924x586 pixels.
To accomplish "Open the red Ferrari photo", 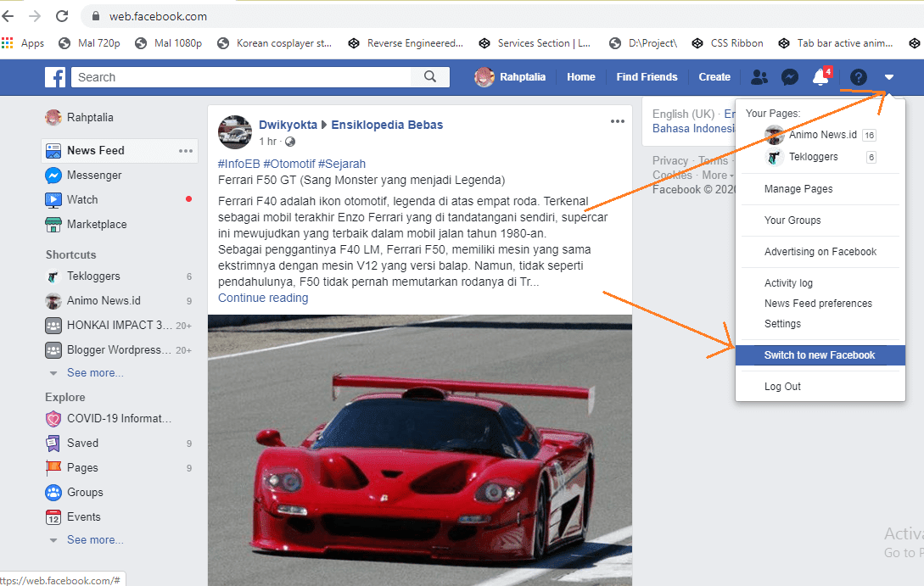I will tap(419, 450).
